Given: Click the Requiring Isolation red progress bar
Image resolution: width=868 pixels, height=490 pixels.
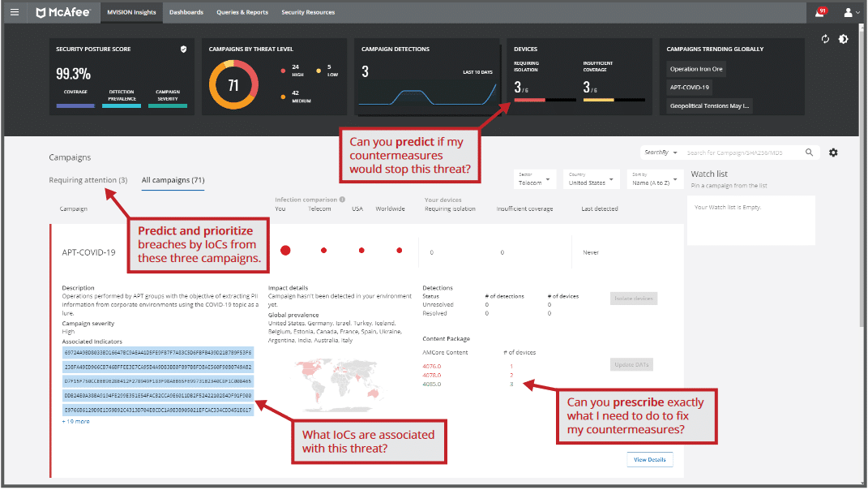Looking at the screenshot, I should pyautogui.click(x=545, y=101).
